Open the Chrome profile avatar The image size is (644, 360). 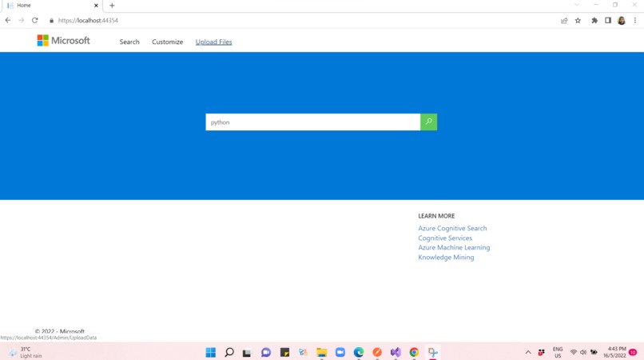[622, 21]
